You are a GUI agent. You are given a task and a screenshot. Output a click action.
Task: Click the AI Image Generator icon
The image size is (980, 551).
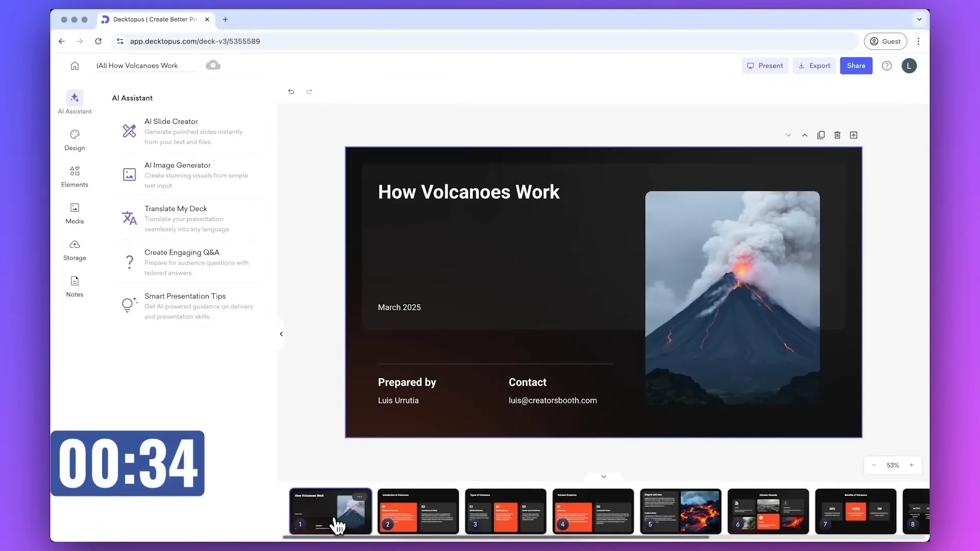[129, 174]
